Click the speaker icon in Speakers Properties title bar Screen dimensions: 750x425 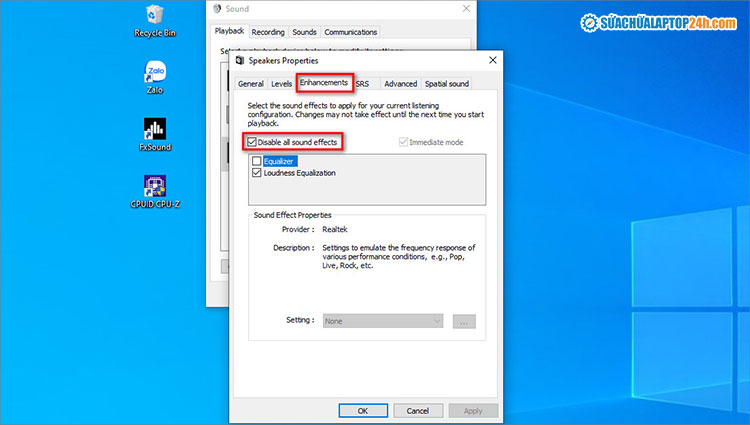point(239,60)
